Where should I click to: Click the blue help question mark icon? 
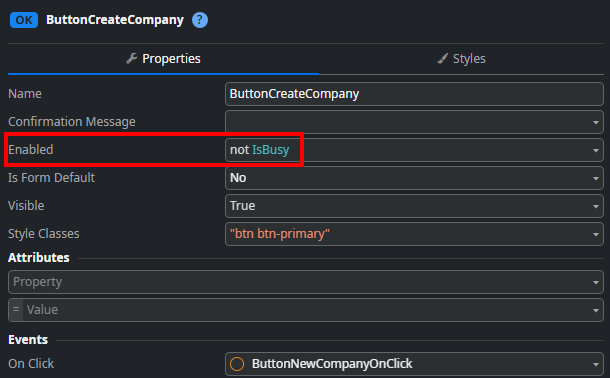[200, 20]
